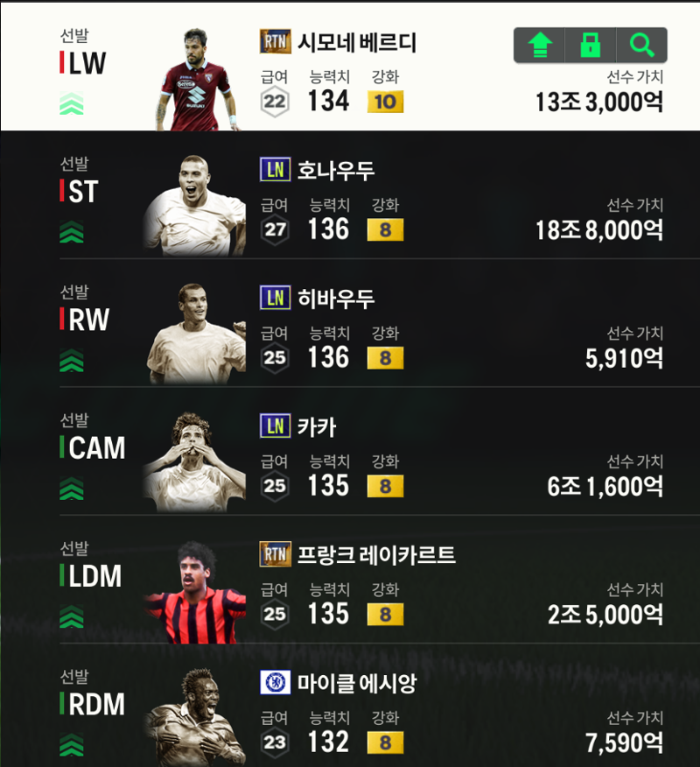The width and height of the screenshot is (700, 767).
Task: Click the 마이클 에시앙 player name
Action: pos(357,683)
